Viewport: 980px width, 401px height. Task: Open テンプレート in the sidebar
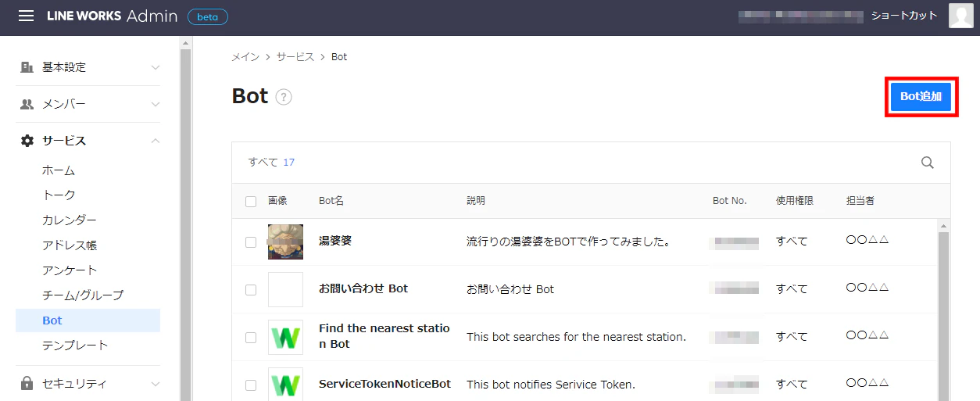click(x=75, y=346)
